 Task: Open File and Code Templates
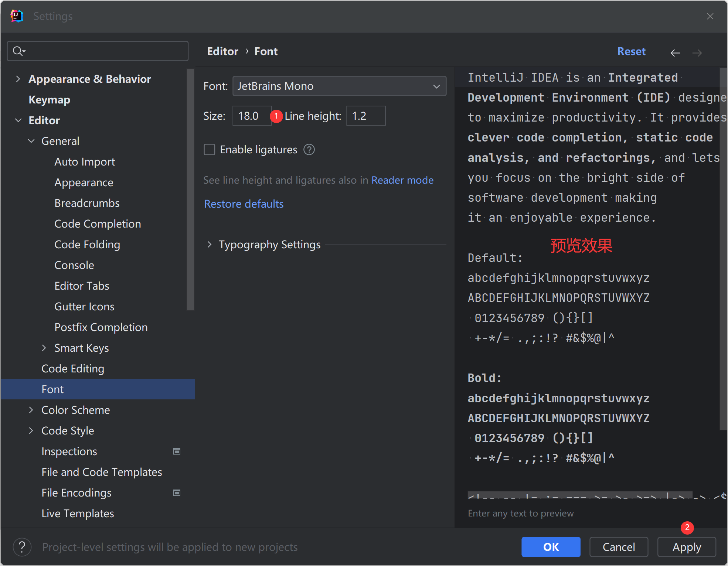pyautogui.click(x=102, y=472)
